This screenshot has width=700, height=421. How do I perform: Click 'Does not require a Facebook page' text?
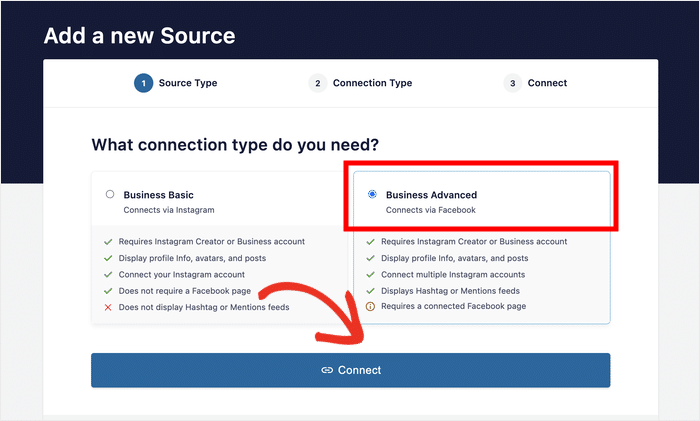[185, 291]
